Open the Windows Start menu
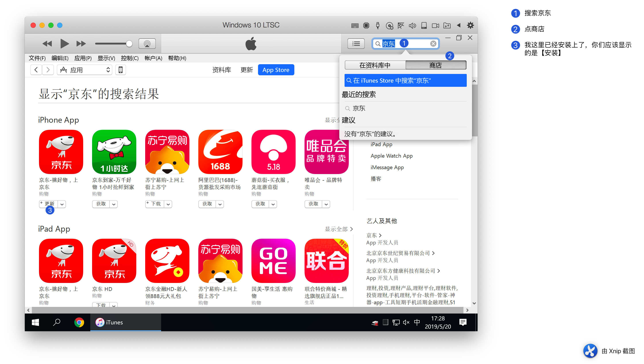The image size is (644, 364). pos(35,322)
